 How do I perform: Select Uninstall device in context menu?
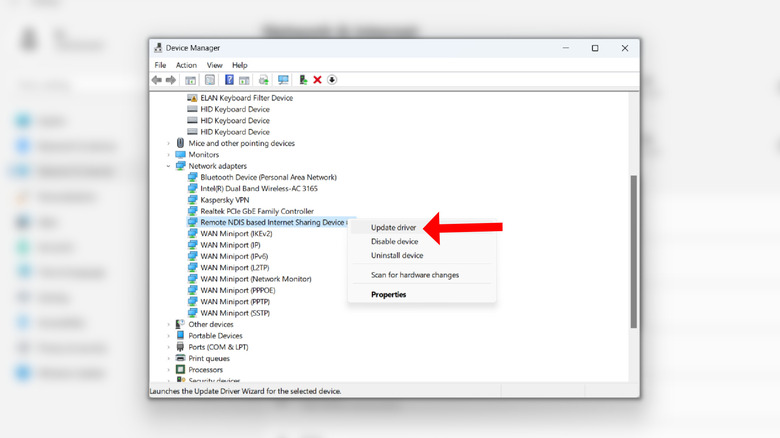tap(396, 255)
